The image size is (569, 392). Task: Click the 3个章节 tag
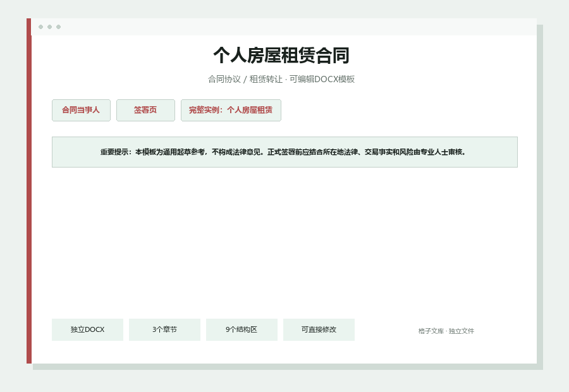point(164,329)
